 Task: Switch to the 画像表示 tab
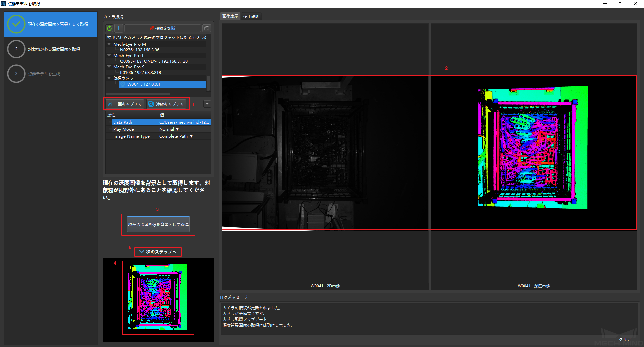(230, 16)
